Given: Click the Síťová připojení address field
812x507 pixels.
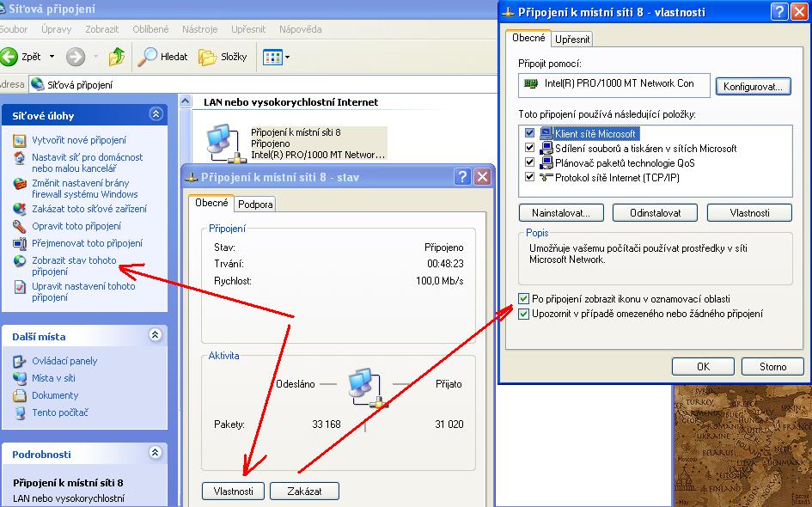Looking at the screenshot, I should click(x=263, y=84).
